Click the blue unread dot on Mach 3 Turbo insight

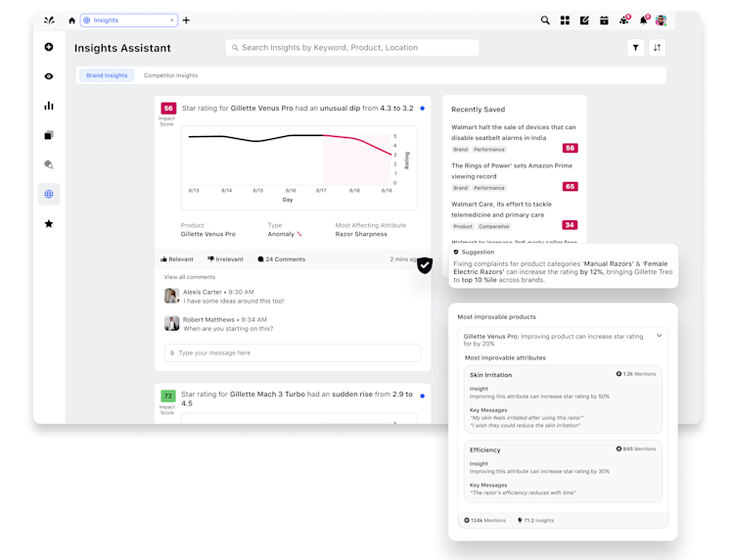coord(422,397)
